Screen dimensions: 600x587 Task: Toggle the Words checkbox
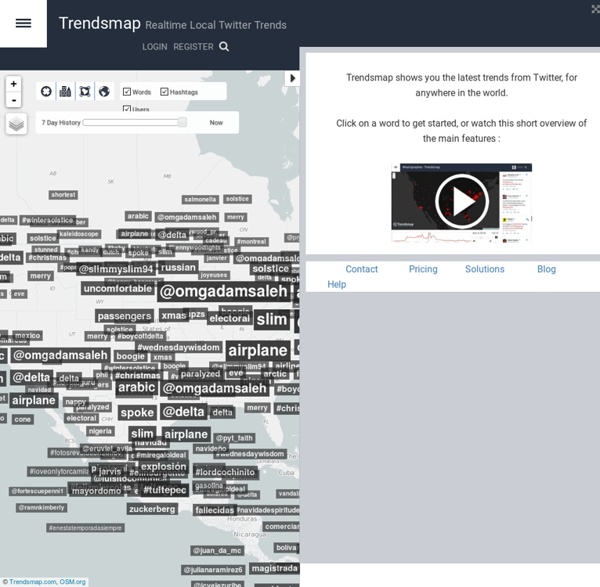pos(127,92)
